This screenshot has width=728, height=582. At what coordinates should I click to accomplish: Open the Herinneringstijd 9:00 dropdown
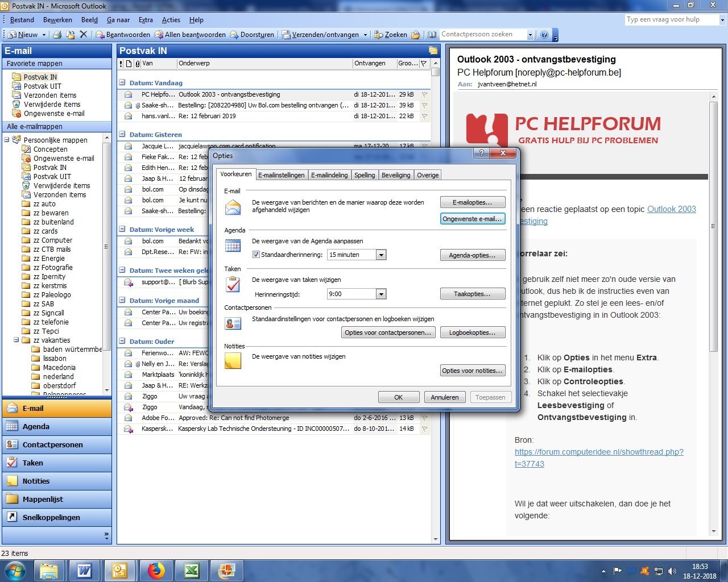pyautogui.click(x=381, y=294)
